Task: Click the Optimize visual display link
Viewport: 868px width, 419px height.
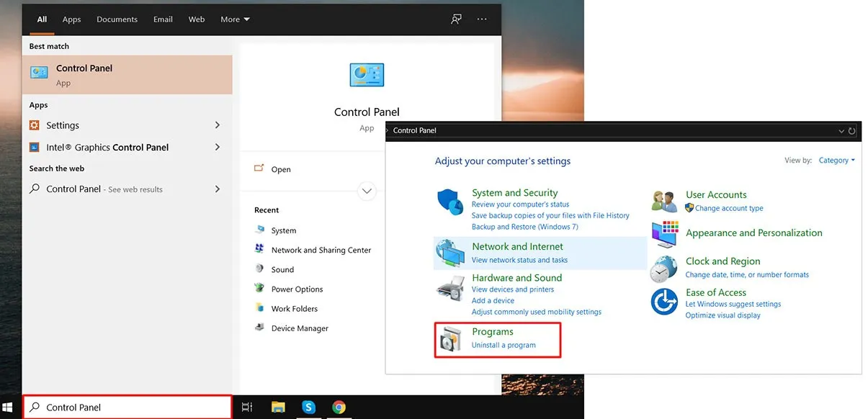Action: coord(722,315)
